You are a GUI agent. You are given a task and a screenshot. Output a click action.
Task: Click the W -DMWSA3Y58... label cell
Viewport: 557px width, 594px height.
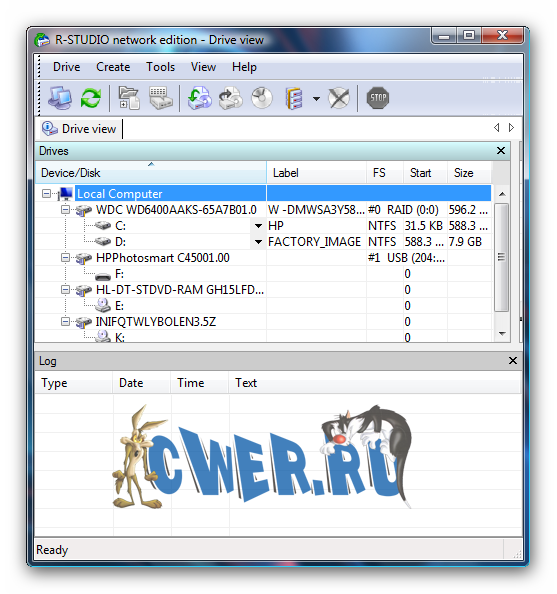[316, 209]
